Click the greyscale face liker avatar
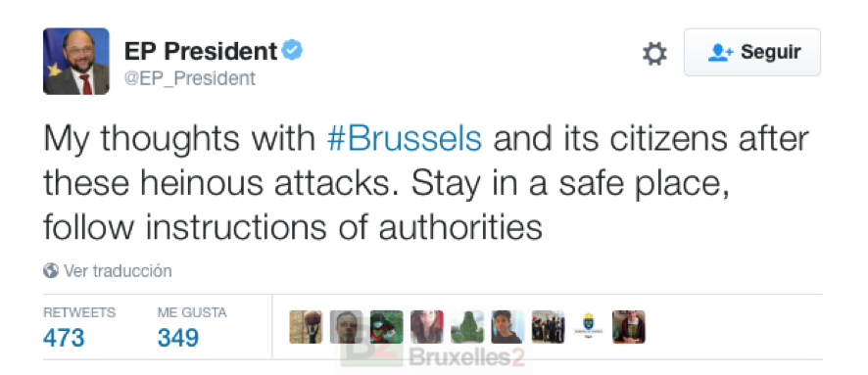 click(x=346, y=327)
